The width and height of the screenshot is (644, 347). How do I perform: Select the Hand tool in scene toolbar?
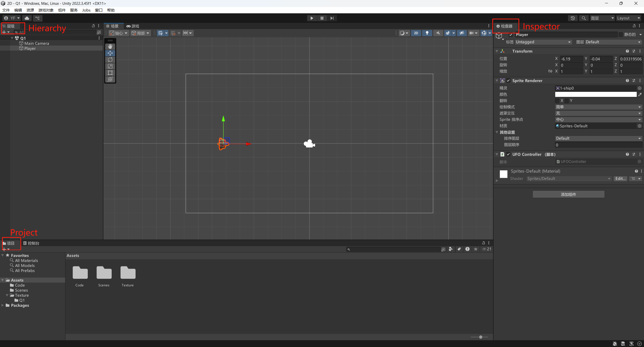110,46
